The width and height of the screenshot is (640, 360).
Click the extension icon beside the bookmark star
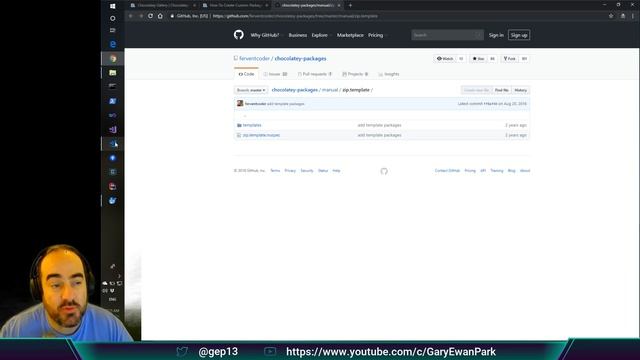[x=623, y=16]
